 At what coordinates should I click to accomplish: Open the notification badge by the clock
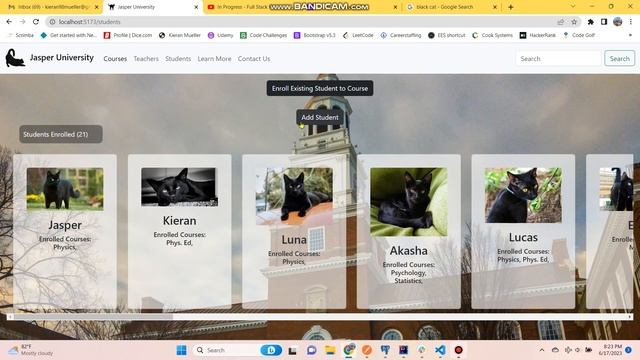(x=629, y=350)
